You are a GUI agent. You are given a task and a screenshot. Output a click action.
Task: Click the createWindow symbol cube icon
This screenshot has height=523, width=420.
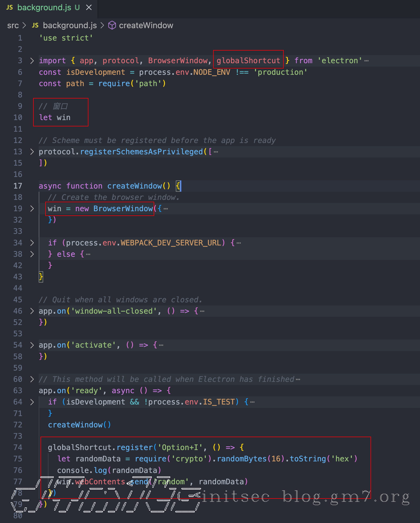(x=112, y=26)
